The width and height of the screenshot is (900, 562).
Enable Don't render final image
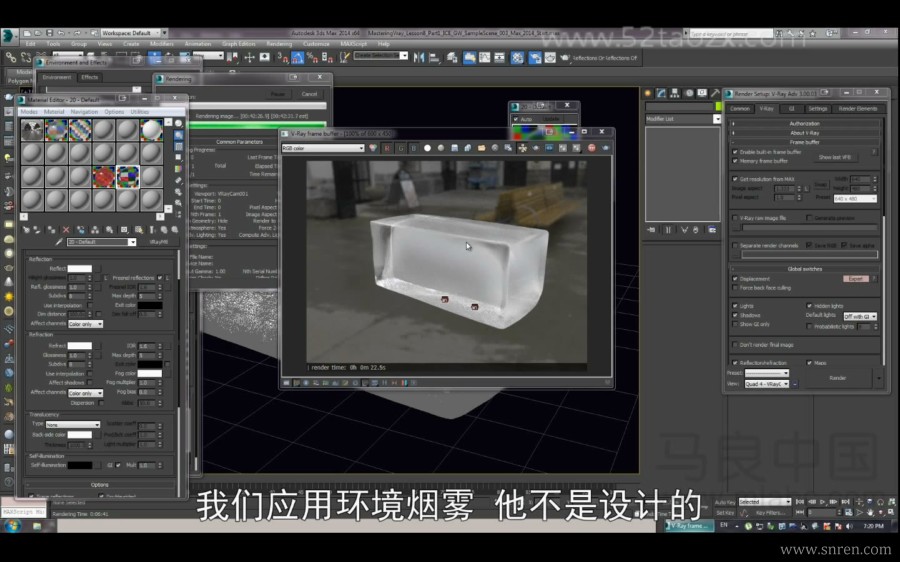pos(736,344)
